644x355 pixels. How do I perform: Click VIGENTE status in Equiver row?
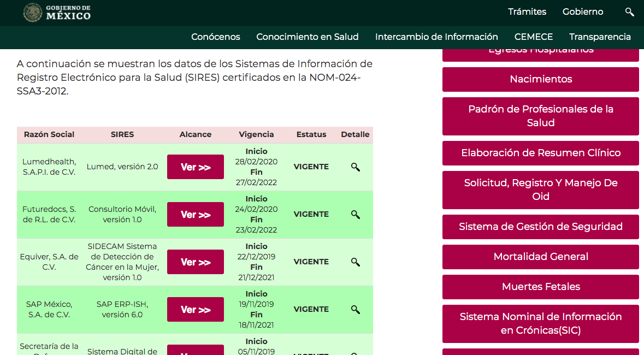pos(311,262)
